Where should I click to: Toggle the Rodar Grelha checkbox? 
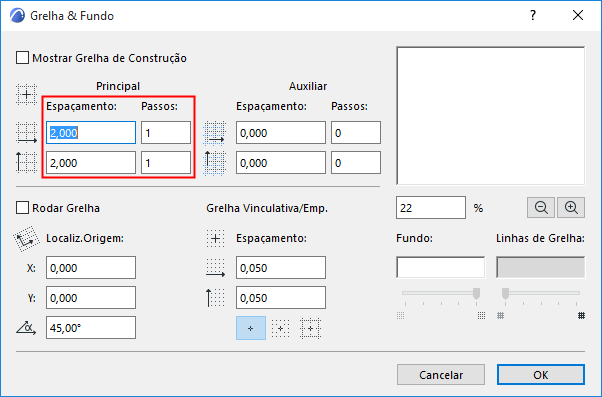22,208
